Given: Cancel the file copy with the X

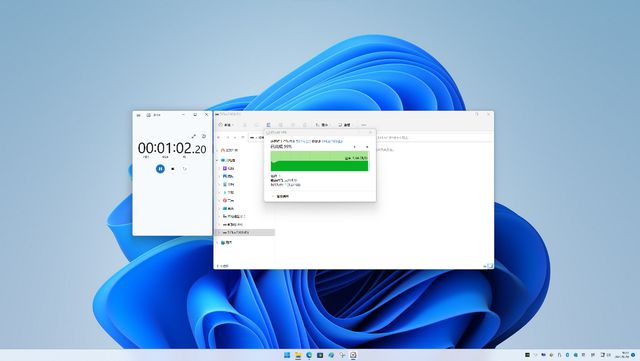Looking at the screenshot, I should point(367,147).
